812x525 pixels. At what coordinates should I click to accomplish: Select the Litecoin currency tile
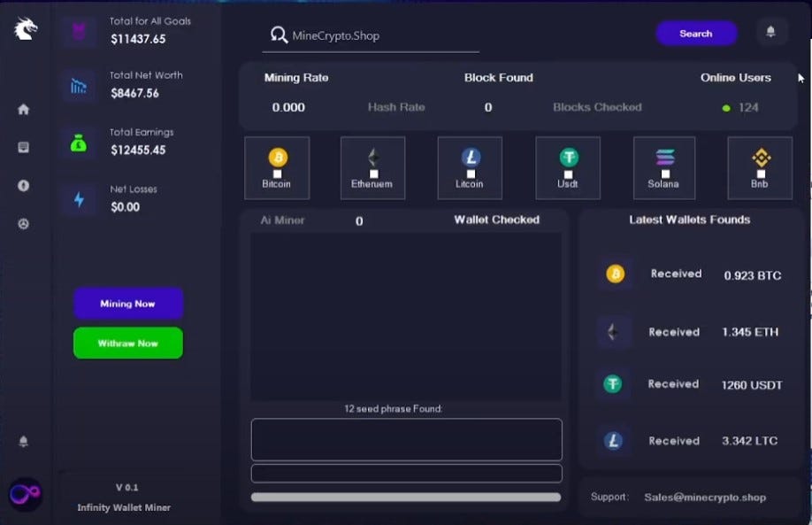[x=470, y=167]
